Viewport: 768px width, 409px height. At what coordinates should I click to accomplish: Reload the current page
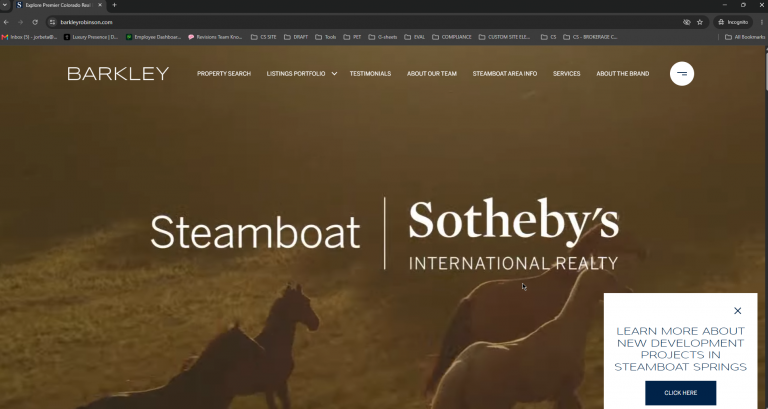[x=35, y=22]
